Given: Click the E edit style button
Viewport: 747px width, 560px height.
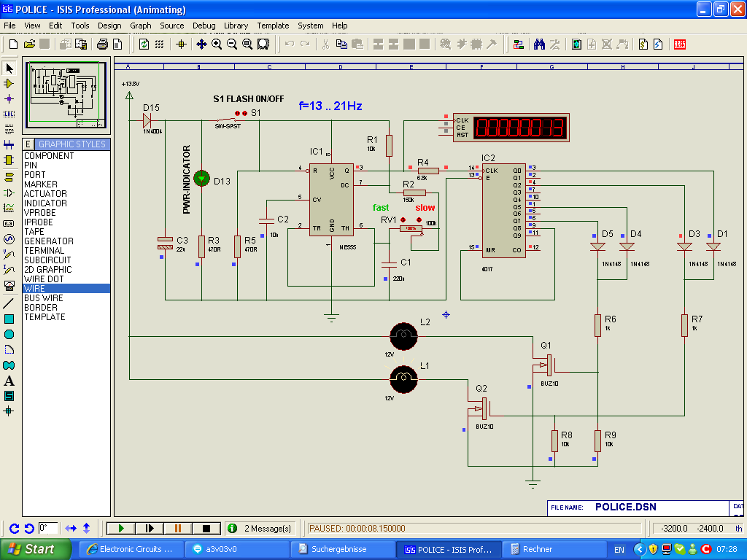Looking at the screenshot, I should tap(28, 144).
